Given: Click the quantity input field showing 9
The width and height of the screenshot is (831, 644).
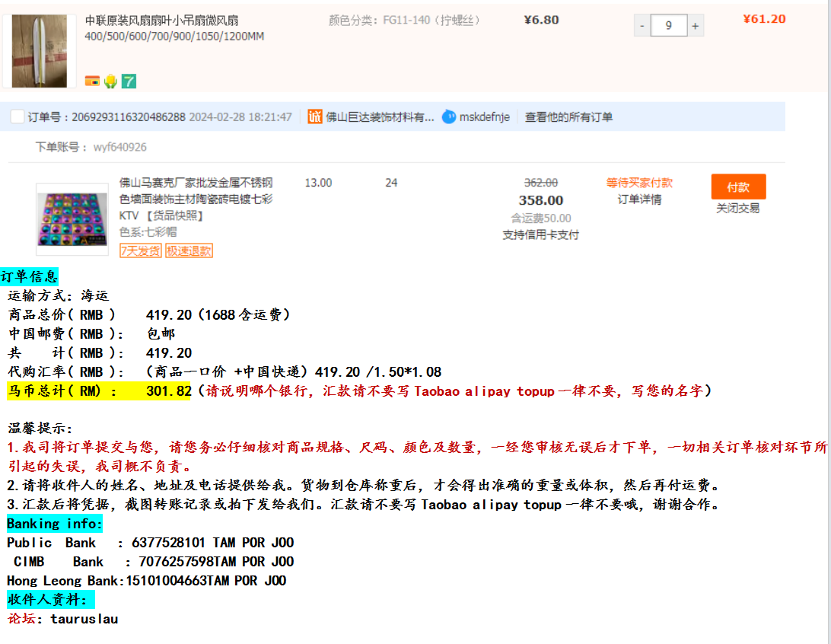Looking at the screenshot, I should 669,25.
